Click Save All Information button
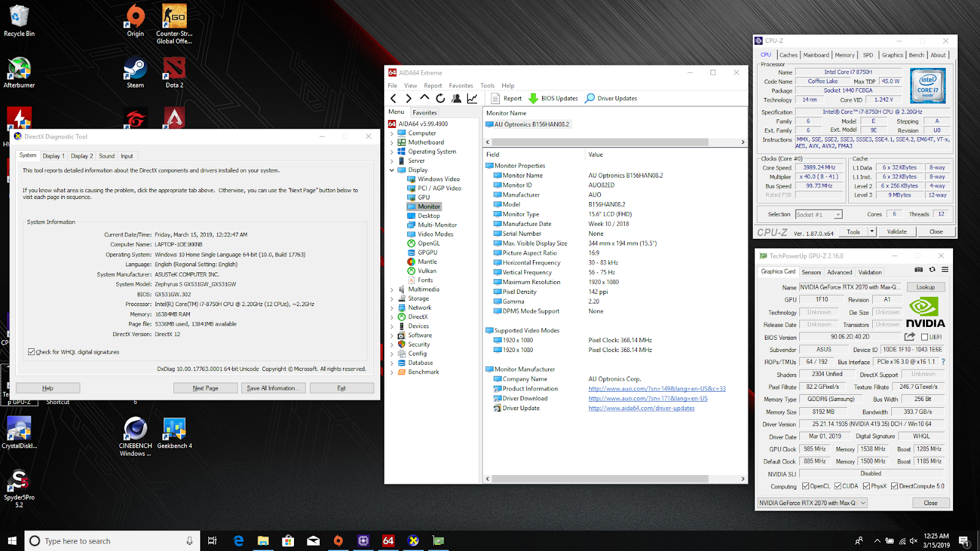The width and height of the screenshot is (980, 551). (x=273, y=388)
